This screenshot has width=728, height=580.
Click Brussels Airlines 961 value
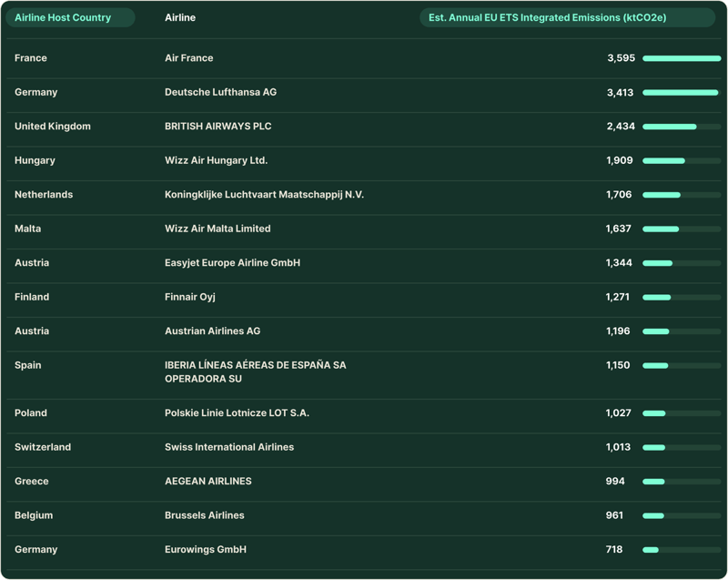pos(614,515)
